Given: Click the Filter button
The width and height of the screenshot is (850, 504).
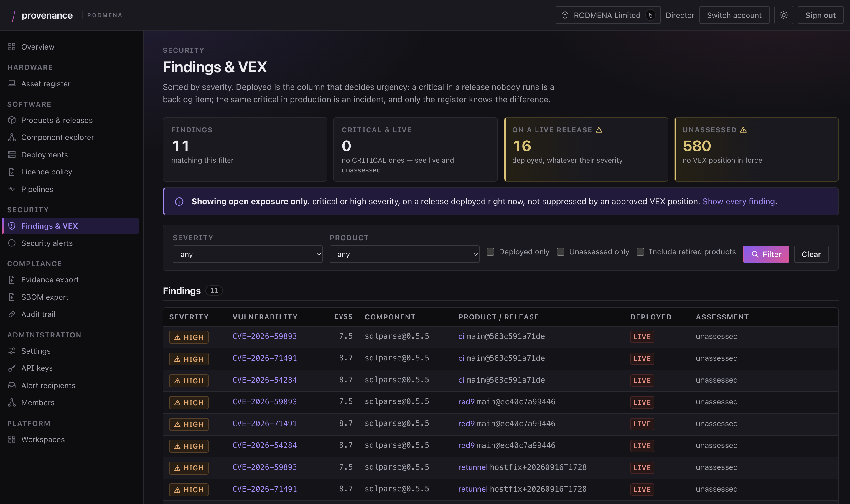Looking at the screenshot, I should (x=766, y=254).
